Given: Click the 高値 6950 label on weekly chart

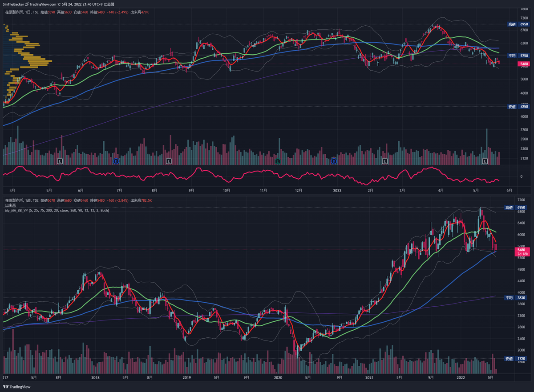Looking at the screenshot, I should coord(515,208).
